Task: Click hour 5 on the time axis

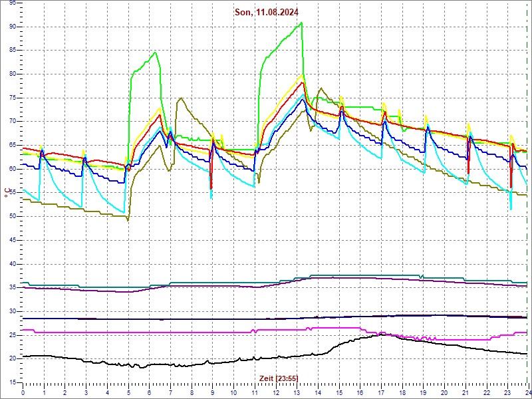Action: tap(128, 392)
